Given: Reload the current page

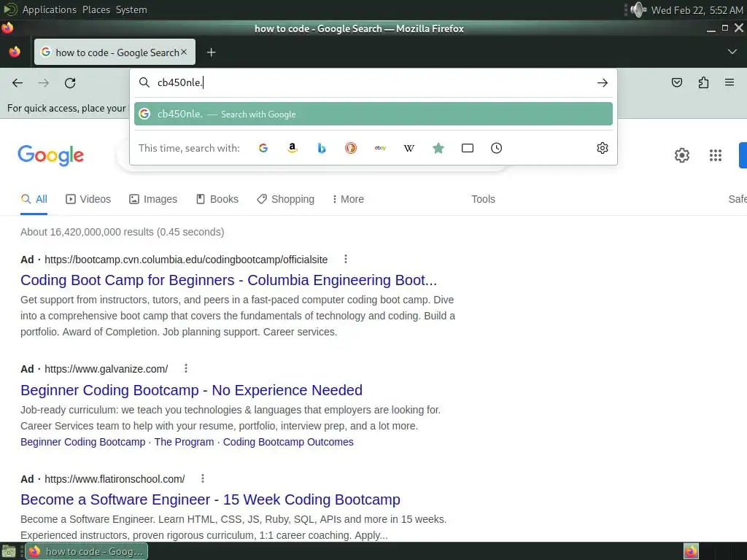Looking at the screenshot, I should (70, 83).
